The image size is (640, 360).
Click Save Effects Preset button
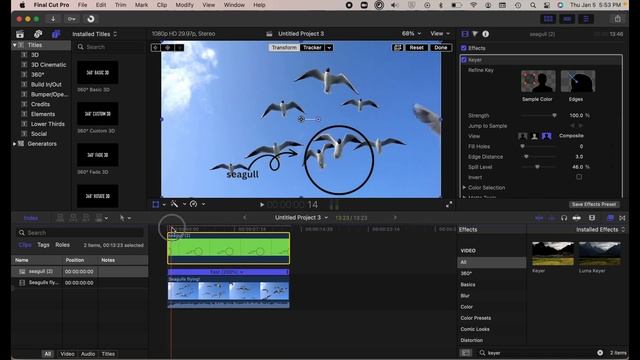pos(593,204)
